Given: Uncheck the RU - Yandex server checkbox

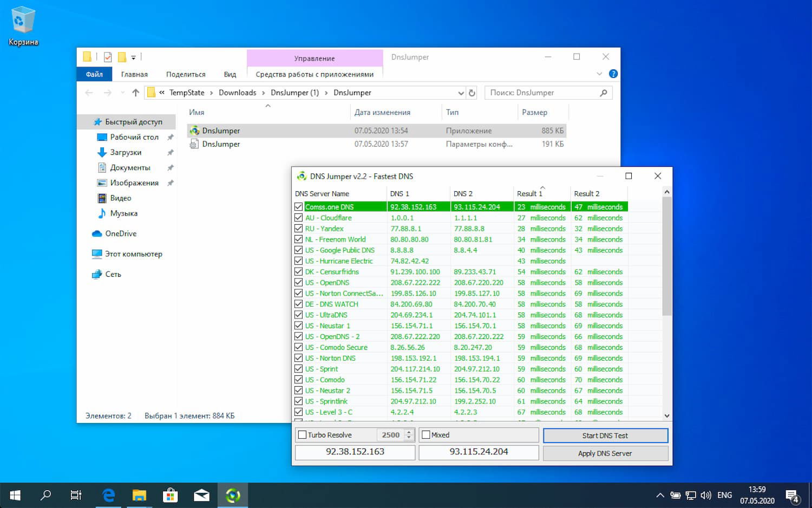Looking at the screenshot, I should [x=298, y=229].
